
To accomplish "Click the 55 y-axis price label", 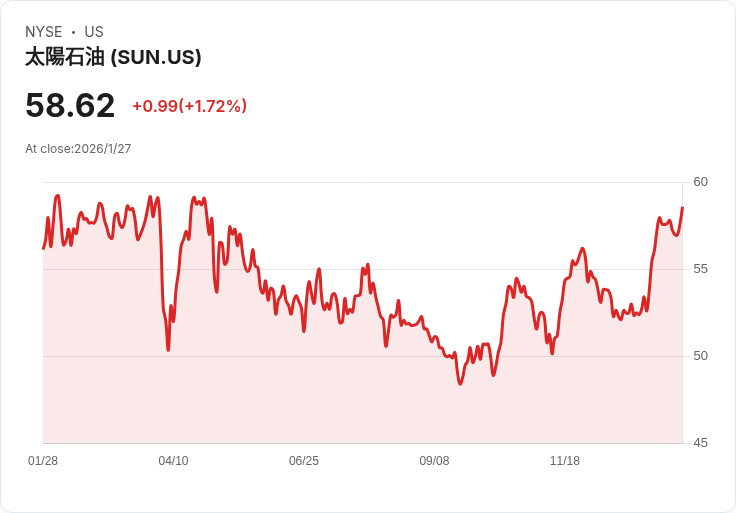I will coord(700,269).
